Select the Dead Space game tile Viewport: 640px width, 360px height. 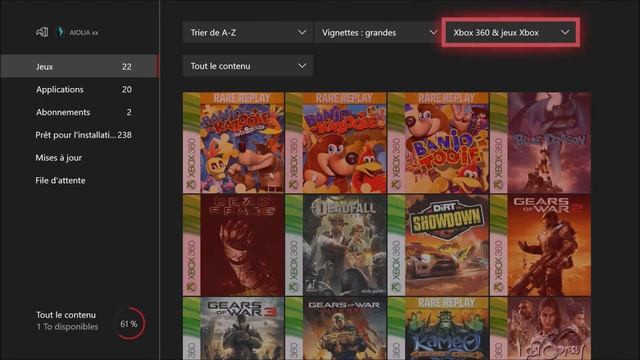click(233, 245)
